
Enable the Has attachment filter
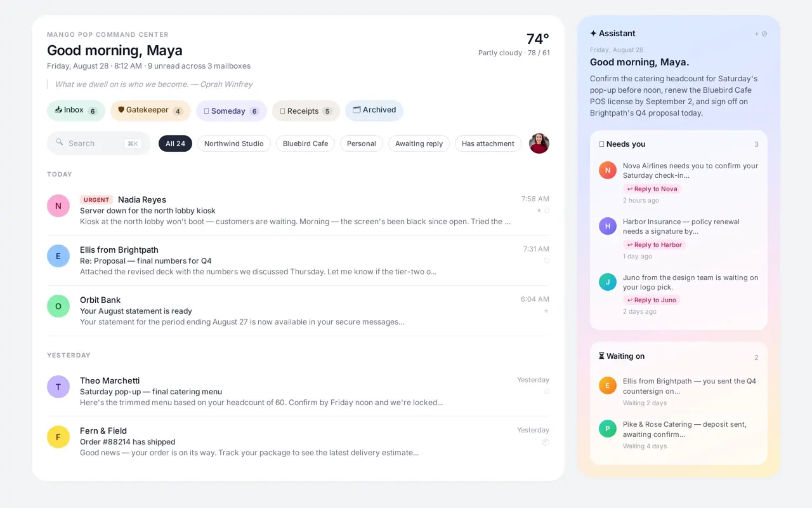[x=488, y=144]
